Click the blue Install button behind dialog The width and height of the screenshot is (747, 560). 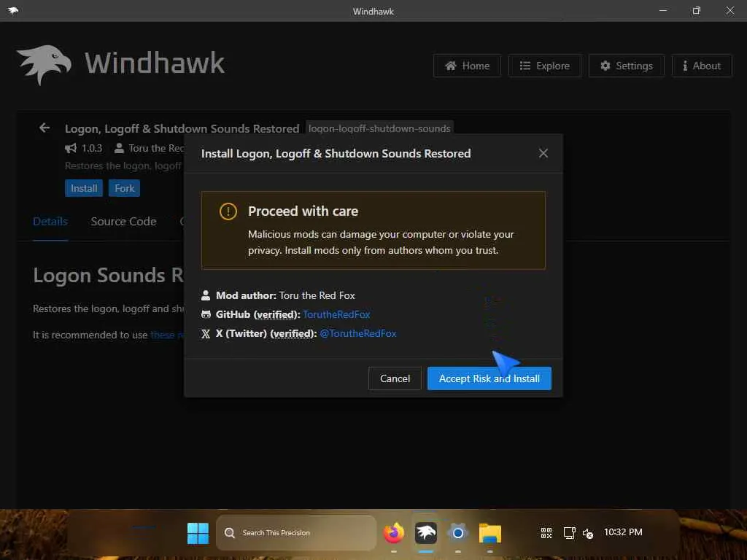(x=84, y=188)
